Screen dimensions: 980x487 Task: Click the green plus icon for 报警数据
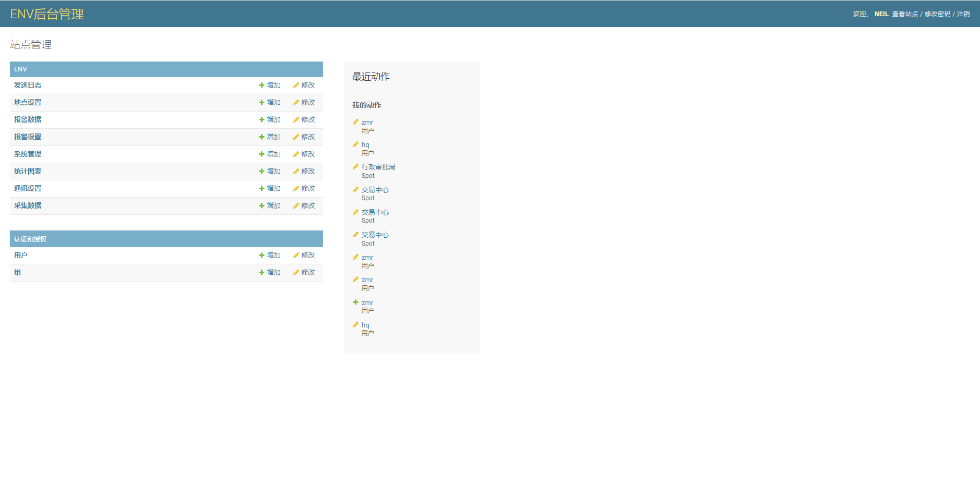point(261,120)
